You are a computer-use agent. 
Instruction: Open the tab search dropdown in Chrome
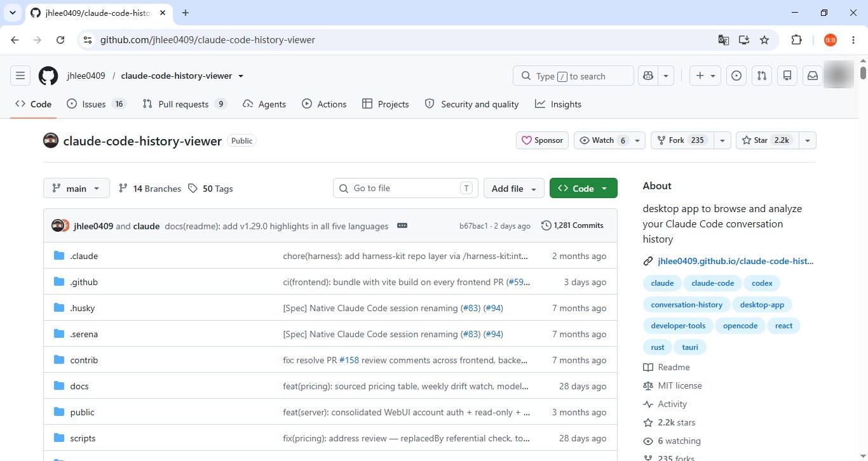[13, 13]
